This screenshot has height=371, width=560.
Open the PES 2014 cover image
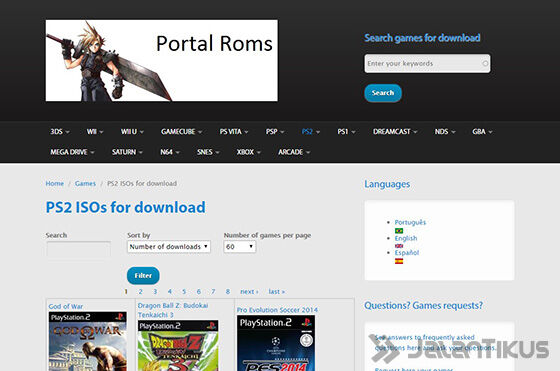pyautogui.click(x=276, y=343)
